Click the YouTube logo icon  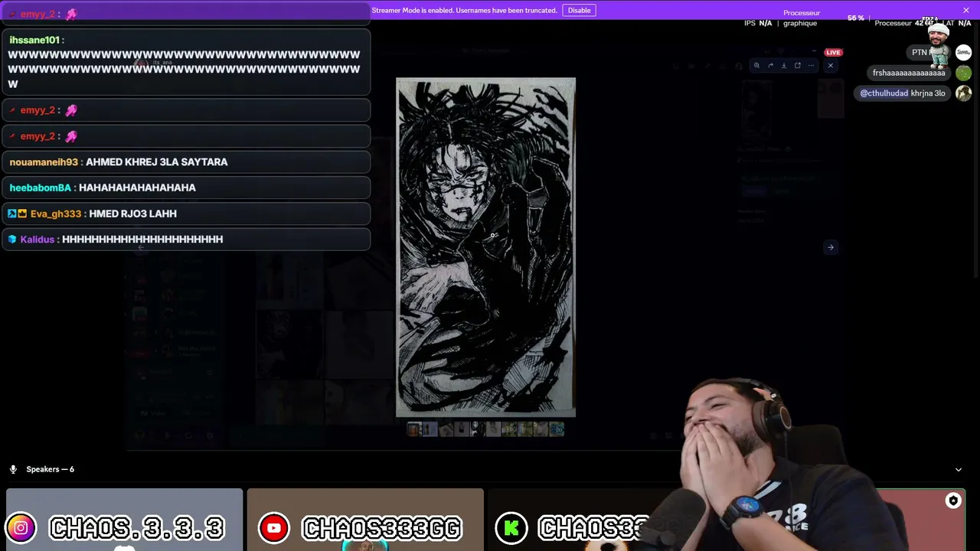click(x=273, y=528)
